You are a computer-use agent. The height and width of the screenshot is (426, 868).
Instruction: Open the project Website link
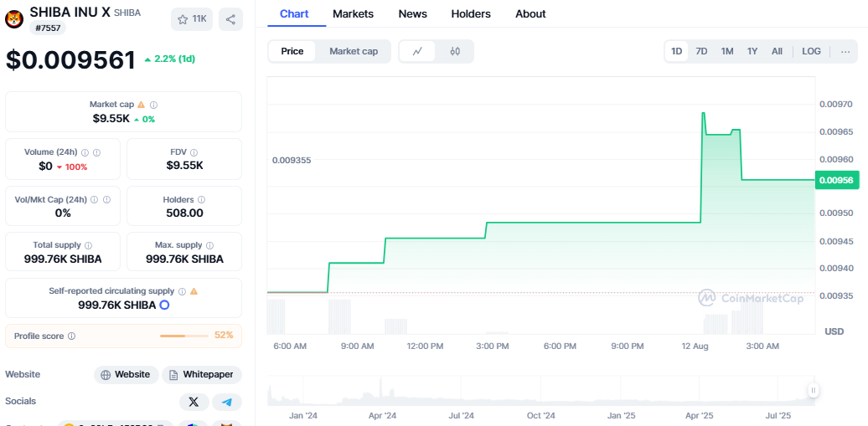coord(126,374)
